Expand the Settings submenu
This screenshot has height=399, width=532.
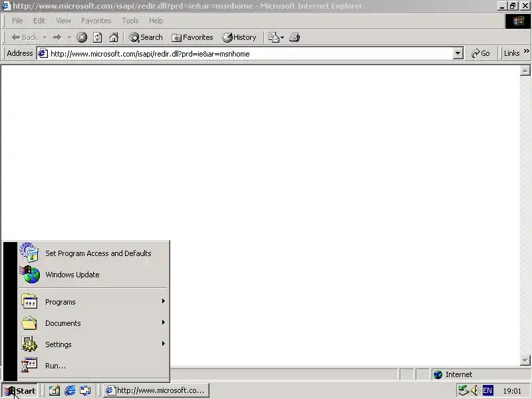click(94, 344)
